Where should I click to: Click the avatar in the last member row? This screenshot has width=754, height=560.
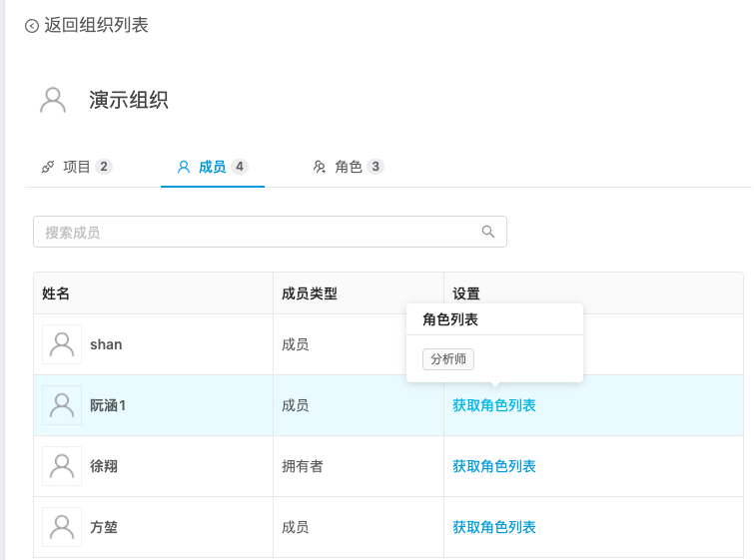62,526
